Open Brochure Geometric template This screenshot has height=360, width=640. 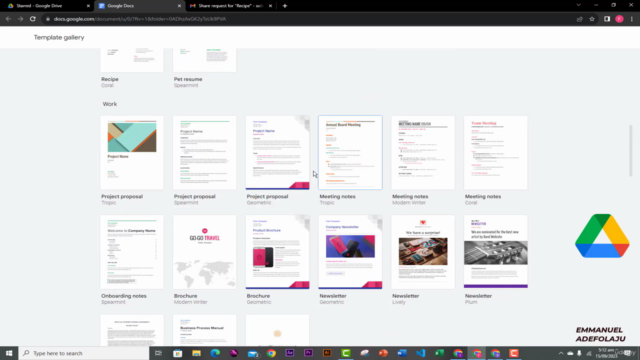278,252
